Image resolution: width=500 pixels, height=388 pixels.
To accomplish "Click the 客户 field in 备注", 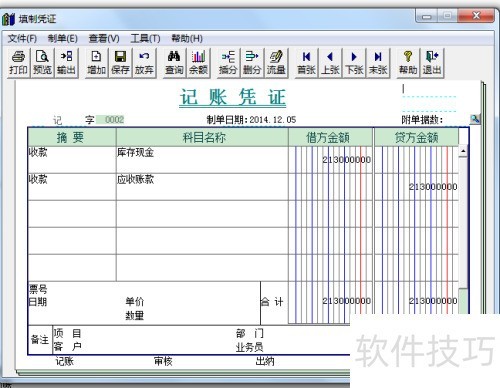I will [67, 347].
